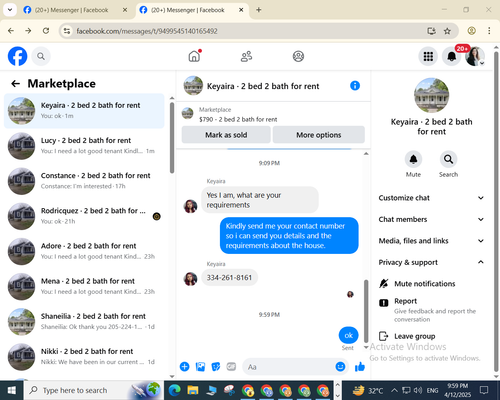The image size is (500, 400).
Task: Open the Adore conversation
Action: tap(84, 251)
